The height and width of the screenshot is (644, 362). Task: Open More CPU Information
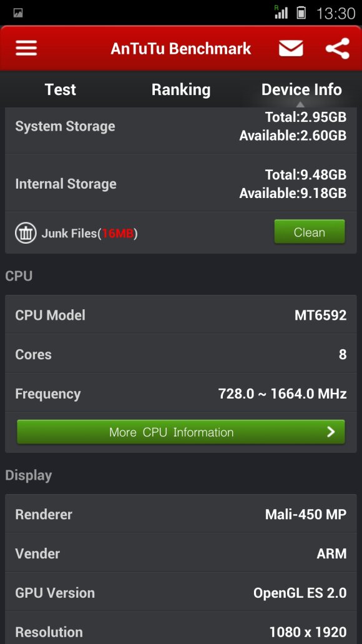coord(181,432)
